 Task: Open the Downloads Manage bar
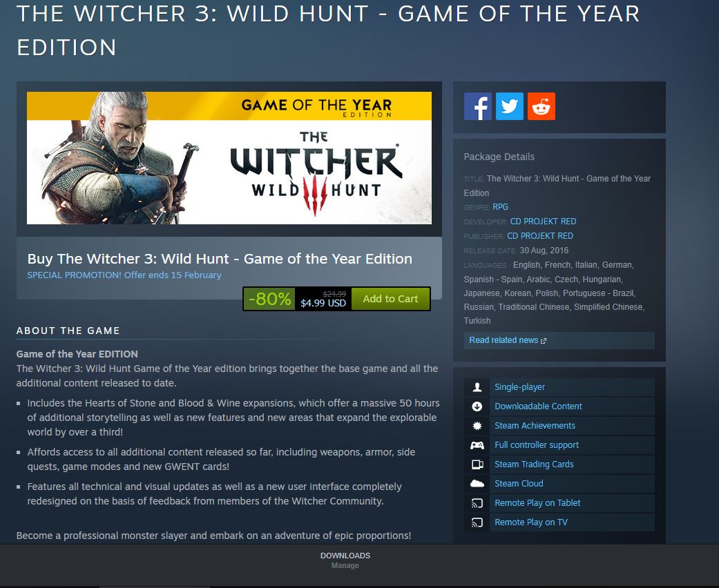click(x=345, y=560)
